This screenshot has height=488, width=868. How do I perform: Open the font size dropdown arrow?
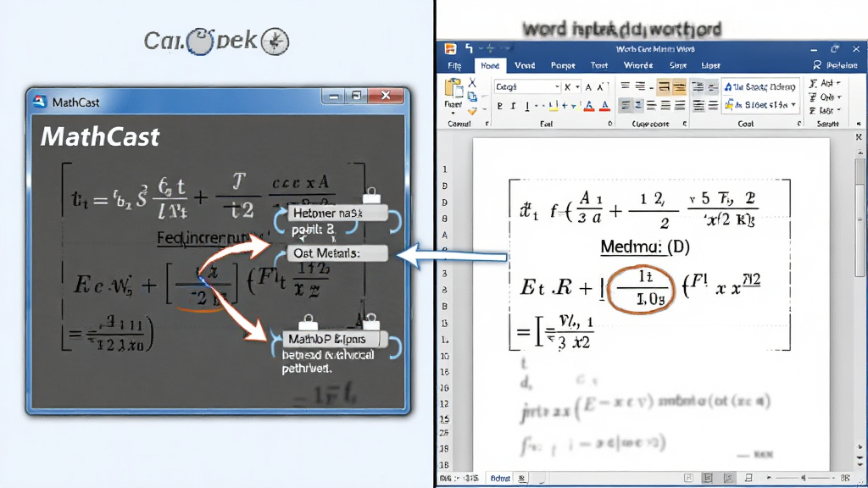coord(577,87)
